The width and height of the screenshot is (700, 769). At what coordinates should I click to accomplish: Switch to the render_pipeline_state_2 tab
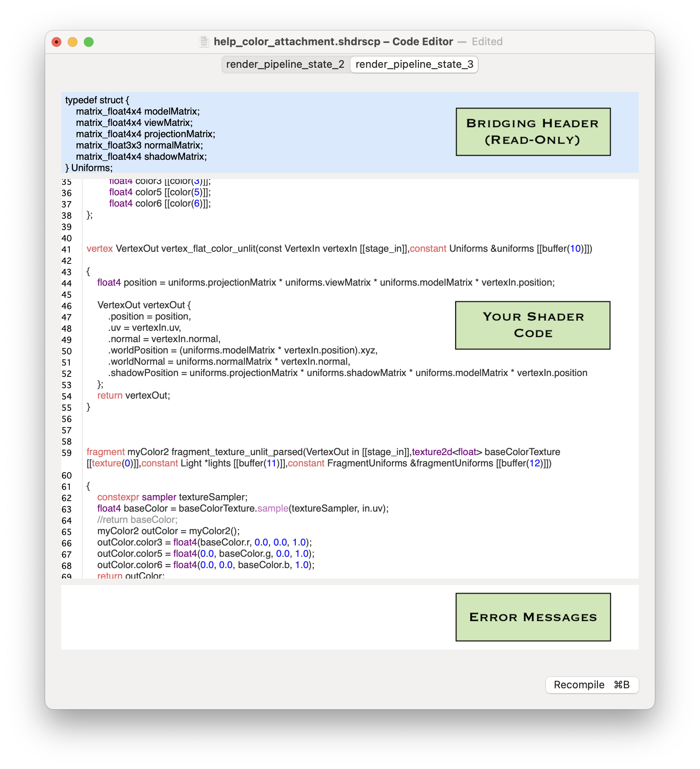(285, 65)
